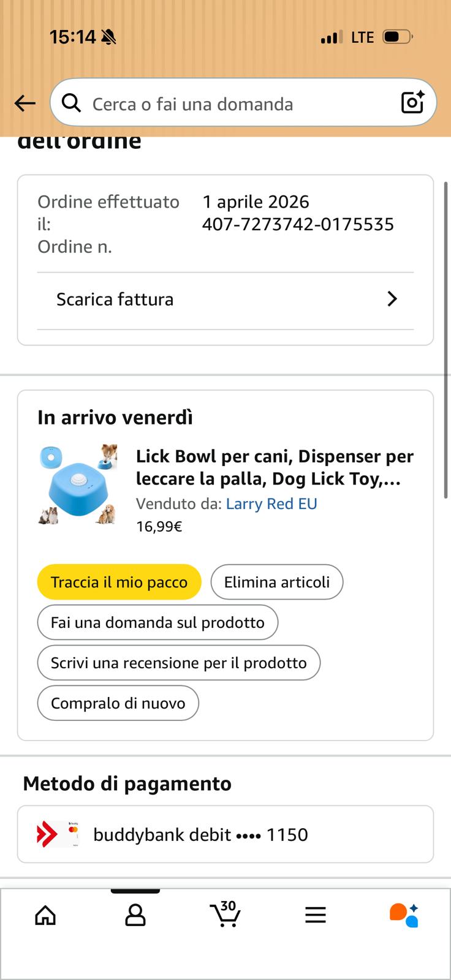Open the account profile icon
Image resolution: width=451 pixels, height=980 pixels.
click(135, 916)
